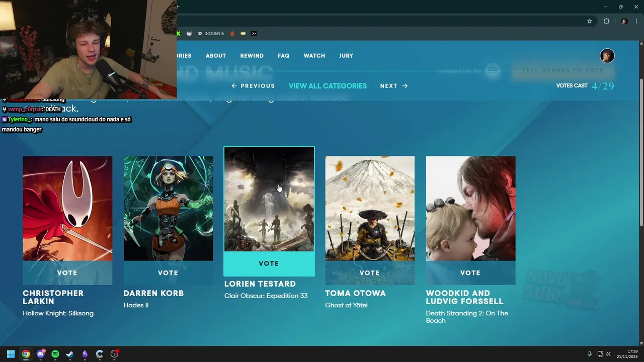Open a new browser tab with plus
Image resolution: width=644 pixels, height=362 pixels.
(x=178, y=7)
